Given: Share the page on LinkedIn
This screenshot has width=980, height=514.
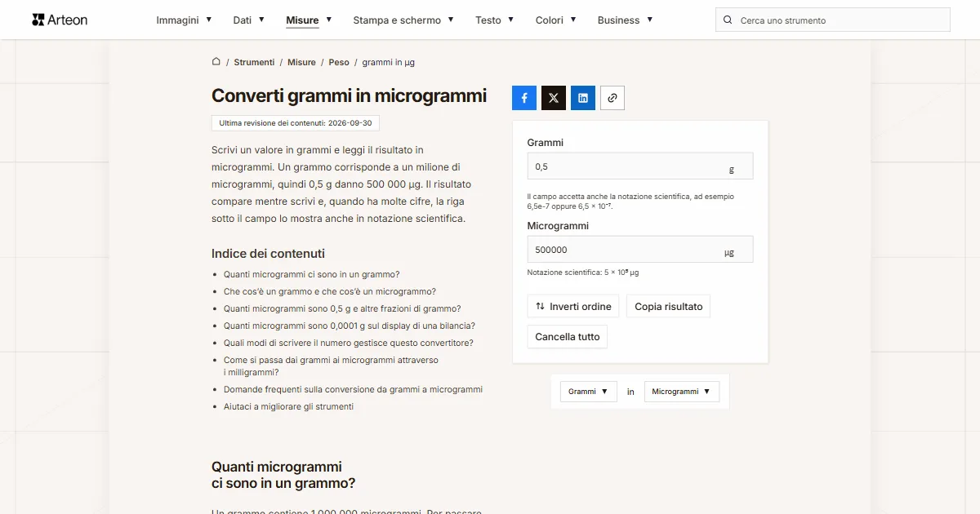Looking at the screenshot, I should pos(583,98).
